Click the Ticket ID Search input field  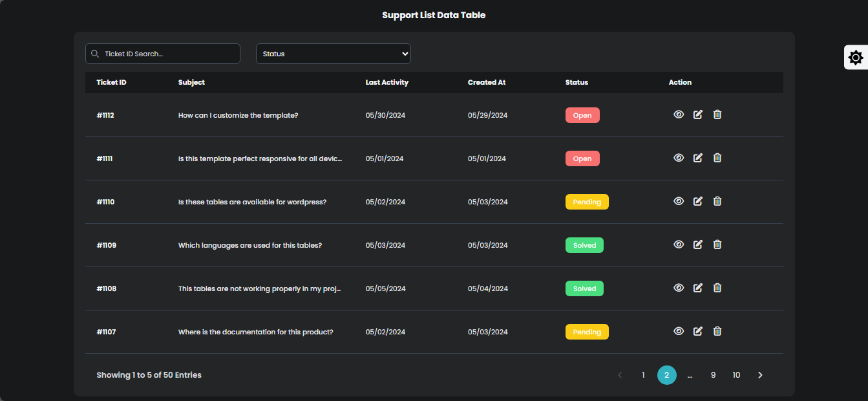click(169, 54)
